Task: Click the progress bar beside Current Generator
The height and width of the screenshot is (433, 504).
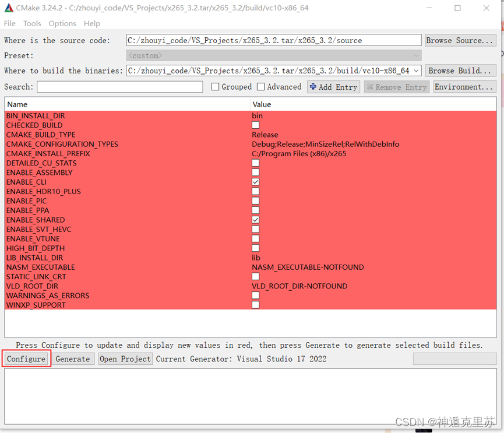Action: [x=455, y=359]
